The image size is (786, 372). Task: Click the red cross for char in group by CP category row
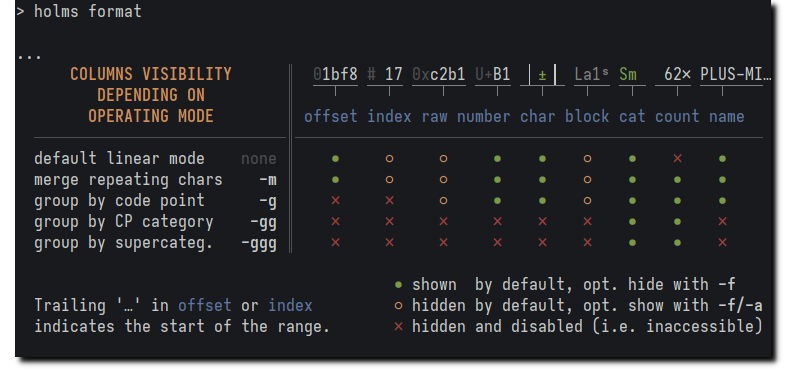click(x=542, y=222)
